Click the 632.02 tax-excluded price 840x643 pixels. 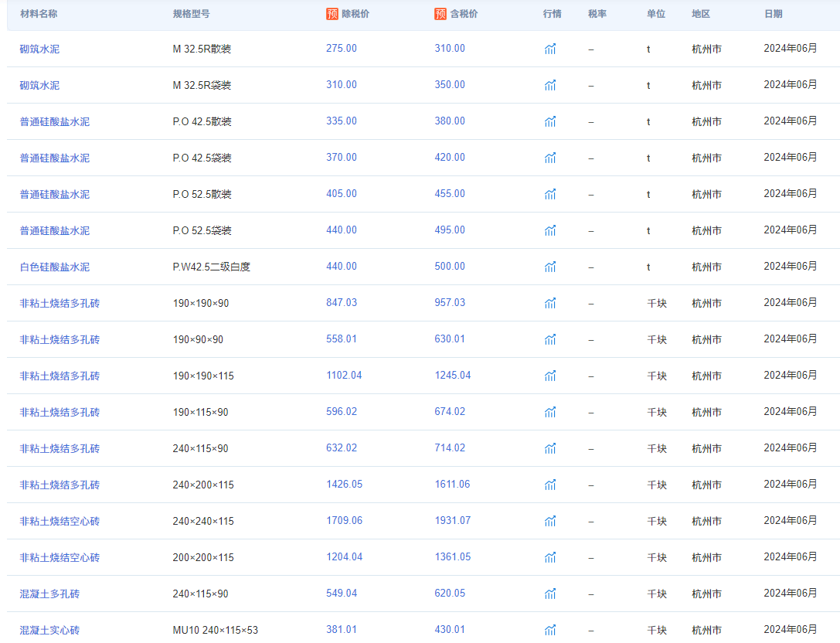point(342,448)
